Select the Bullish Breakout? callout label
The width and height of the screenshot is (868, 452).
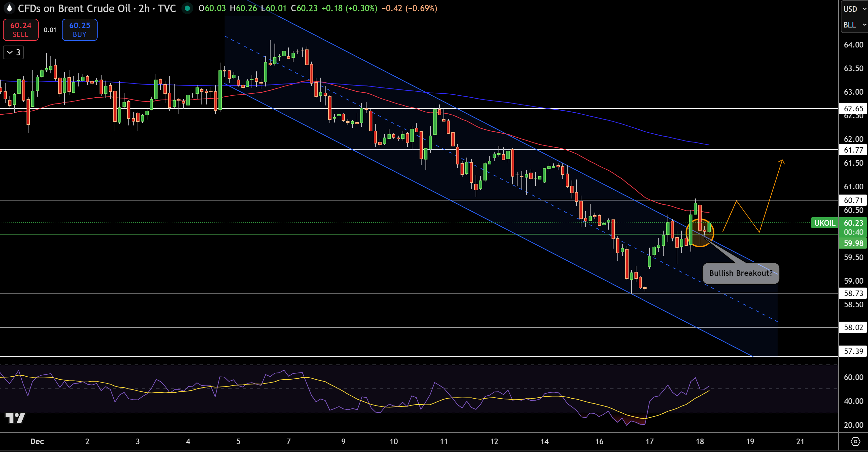point(741,273)
